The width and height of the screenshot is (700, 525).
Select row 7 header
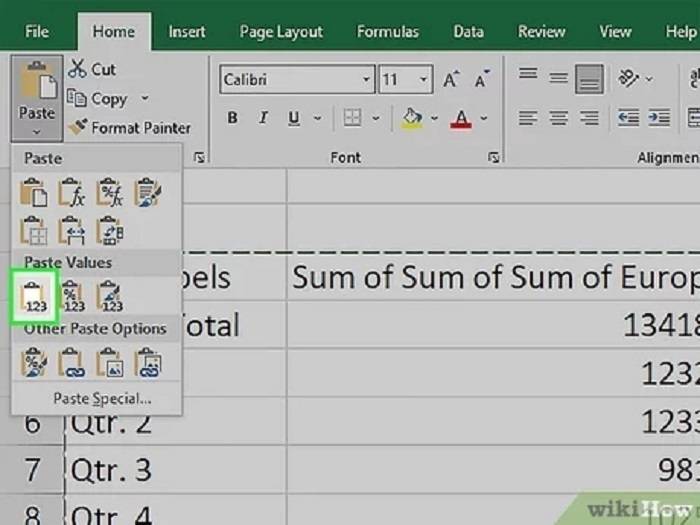32,469
